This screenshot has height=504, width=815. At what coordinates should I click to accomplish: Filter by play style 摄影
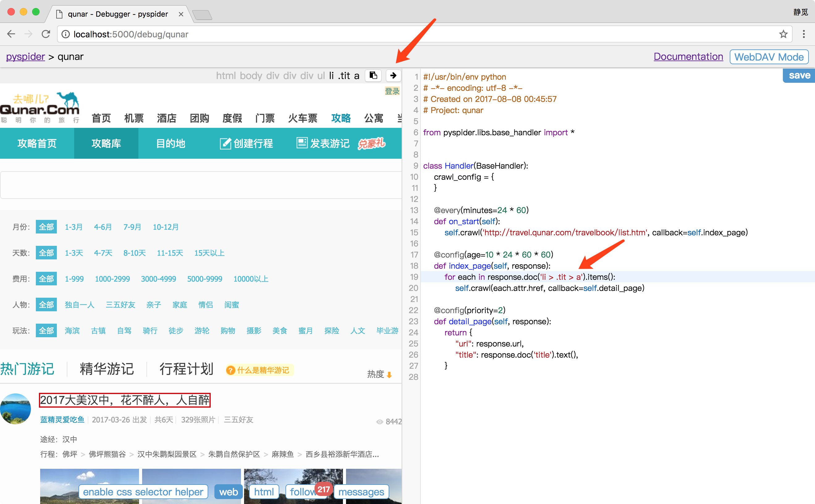click(x=254, y=331)
